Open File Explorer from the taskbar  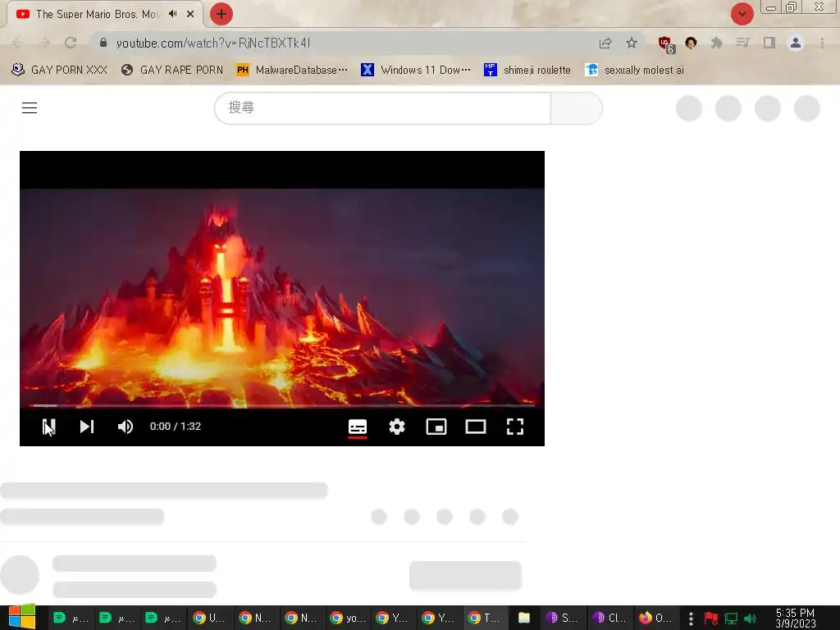(524, 619)
